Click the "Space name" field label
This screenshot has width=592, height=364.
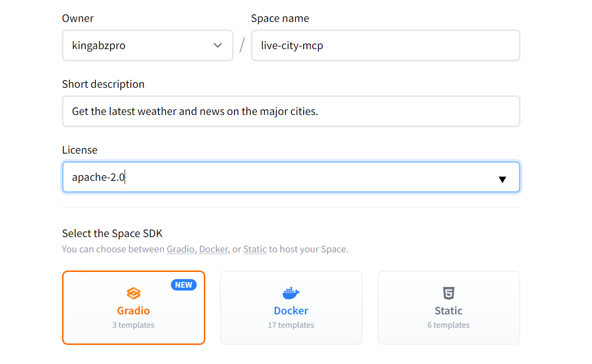tap(280, 19)
